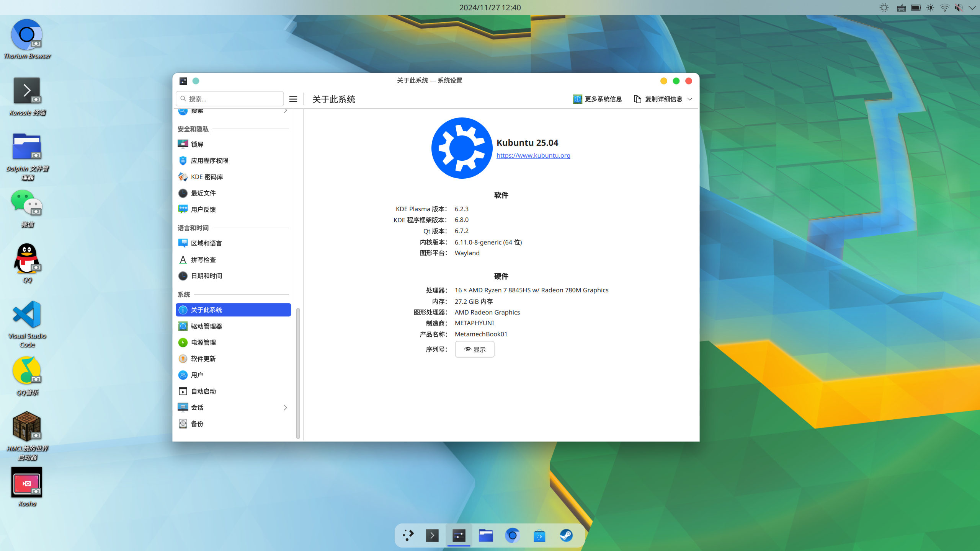The width and height of the screenshot is (980, 551).
Task: Select 锁屏 in the sidebar
Action: pyautogui.click(x=233, y=144)
